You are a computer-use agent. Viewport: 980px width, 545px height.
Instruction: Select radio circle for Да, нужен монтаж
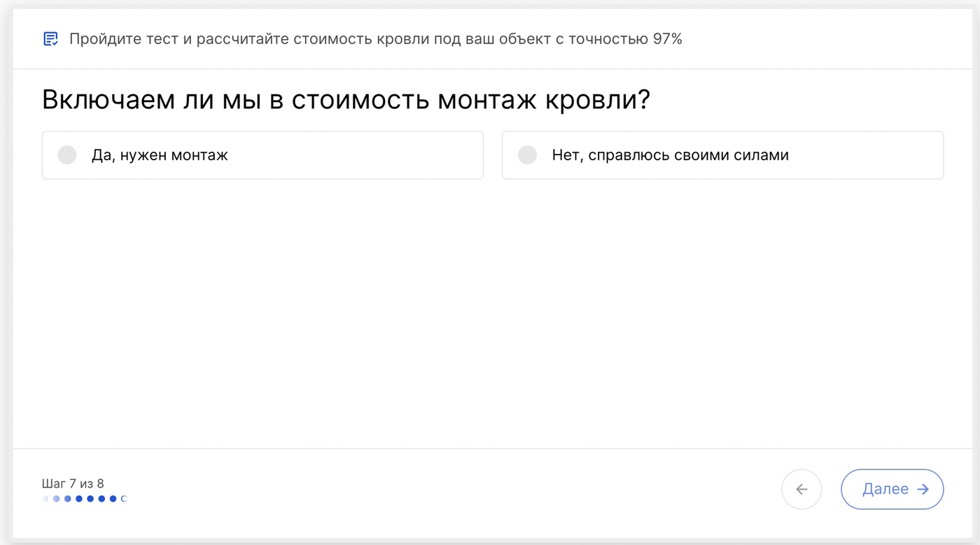(67, 155)
